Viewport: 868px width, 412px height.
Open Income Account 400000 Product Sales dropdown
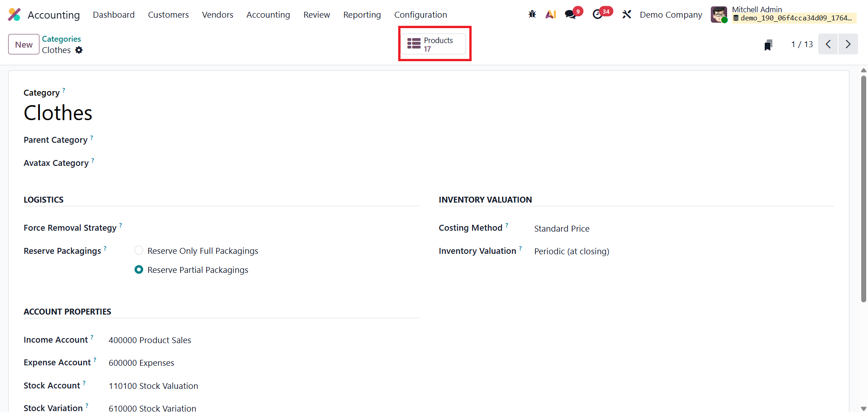150,340
